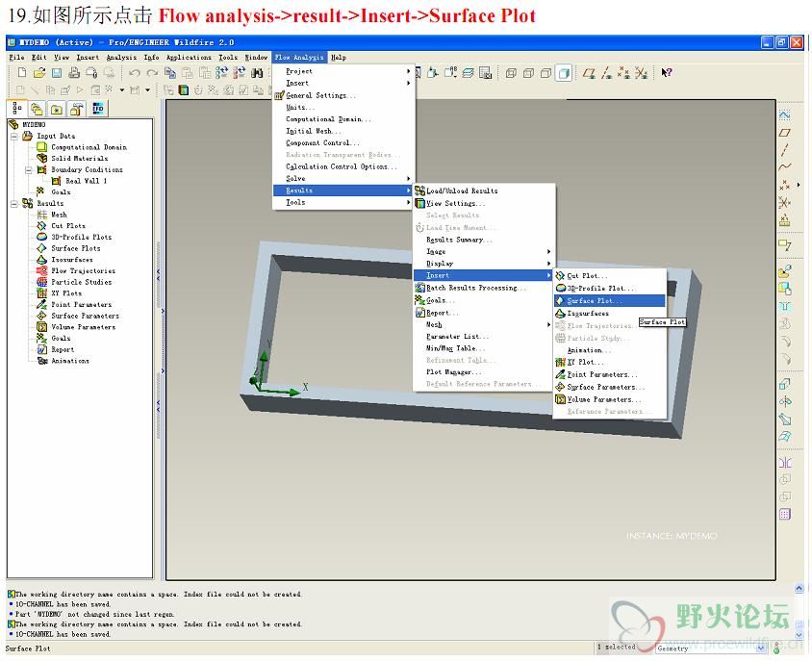This screenshot has height=661, width=812.
Task: Expand the Display submenu
Action: pyautogui.click(x=483, y=264)
